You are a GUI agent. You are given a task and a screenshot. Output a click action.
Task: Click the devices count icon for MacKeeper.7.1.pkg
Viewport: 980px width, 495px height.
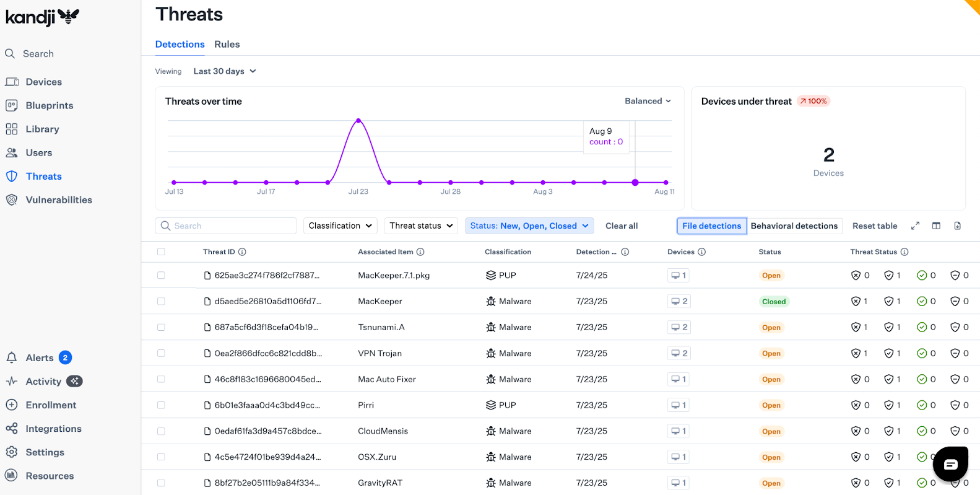[679, 276]
